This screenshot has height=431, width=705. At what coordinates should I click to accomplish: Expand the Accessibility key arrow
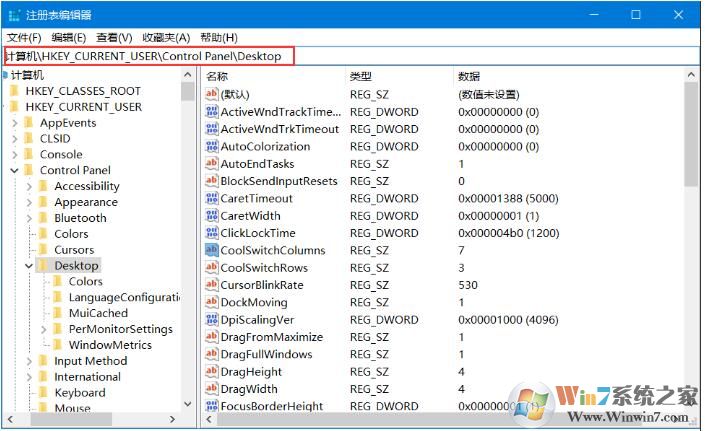click(29, 187)
